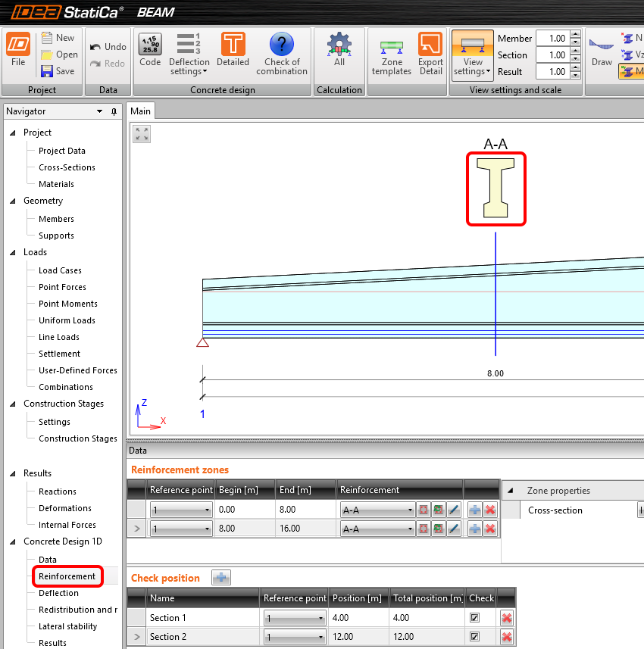Toggle the Check box for Section 2

coord(475,637)
